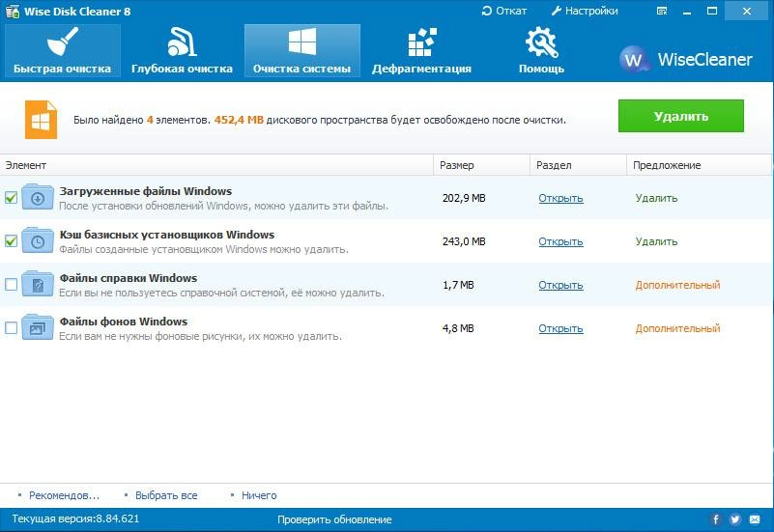Check Файлы фонов Windows checkbox

coord(11,328)
